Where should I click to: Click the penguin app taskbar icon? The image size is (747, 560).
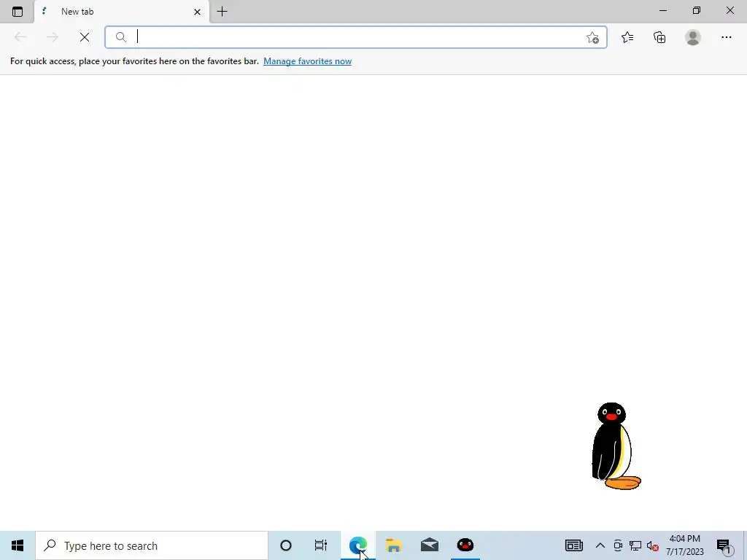[x=465, y=545]
